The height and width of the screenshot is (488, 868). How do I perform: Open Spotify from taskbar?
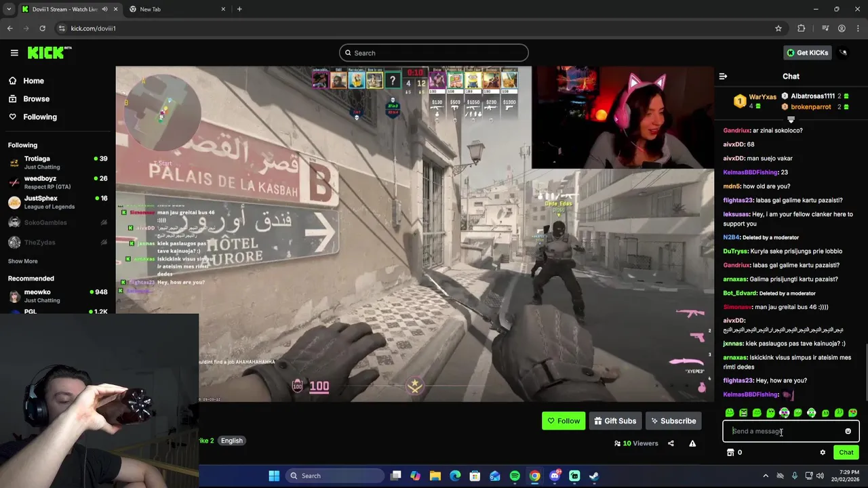coord(515,476)
